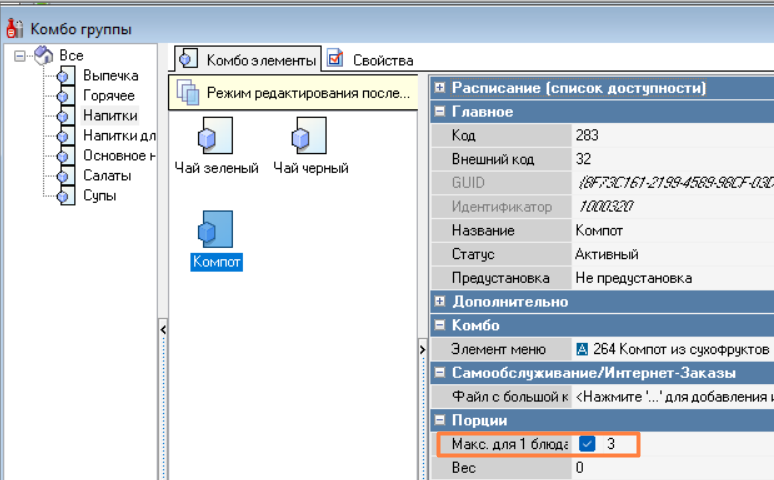The image size is (774, 480).
Task: Collapse the Главное properties section
Action: (x=440, y=112)
